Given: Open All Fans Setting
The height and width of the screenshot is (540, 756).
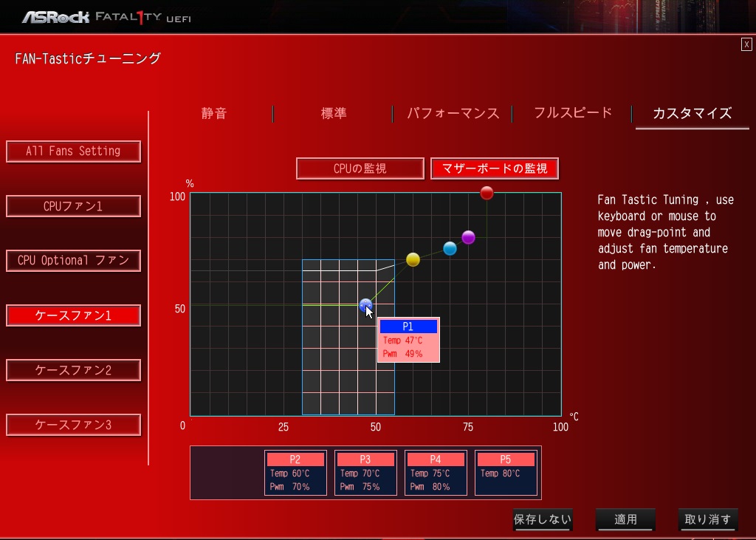Looking at the screenshot, I should (x=73, y=151).
